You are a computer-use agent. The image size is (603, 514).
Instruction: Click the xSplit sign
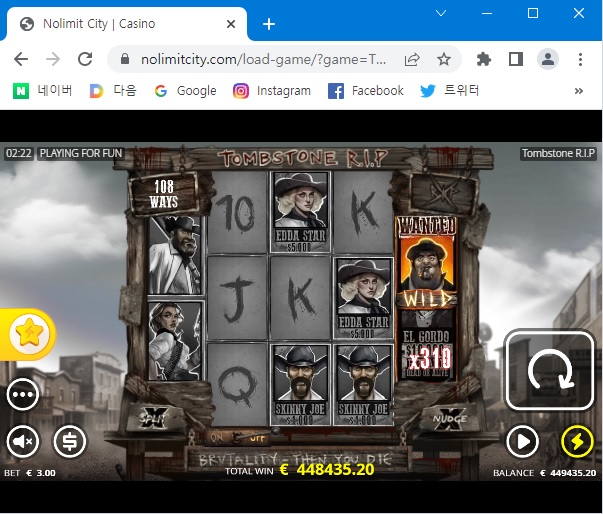154,418
